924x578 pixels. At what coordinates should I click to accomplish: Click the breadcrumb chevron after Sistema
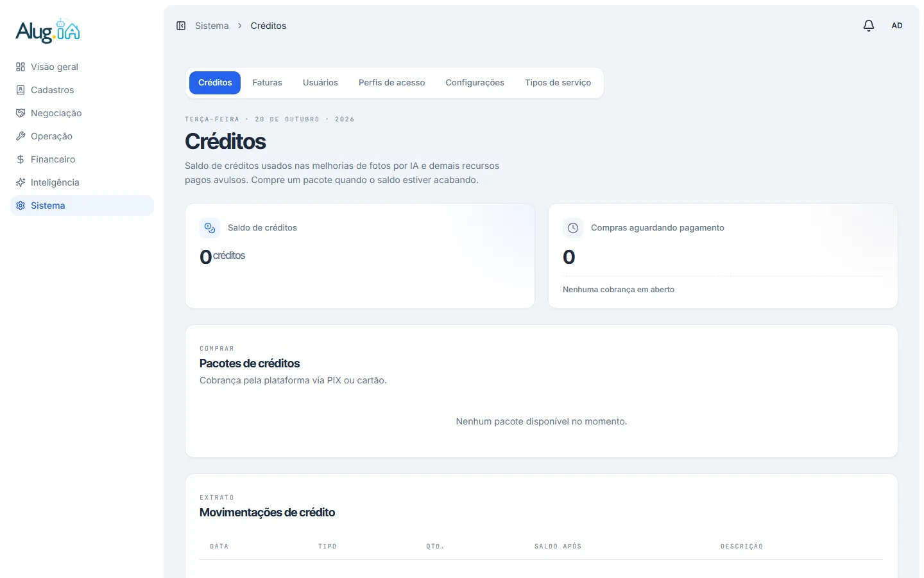pyautogui.click(x=240, y=26)
